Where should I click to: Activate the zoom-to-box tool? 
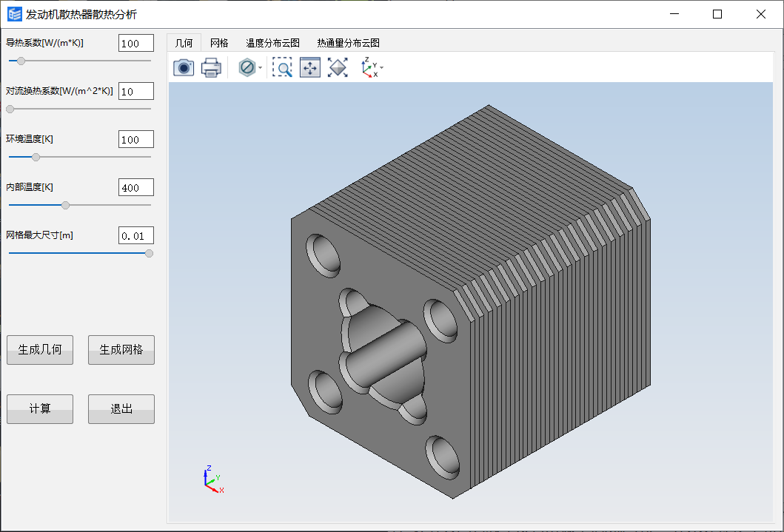(x=283, y=67)
